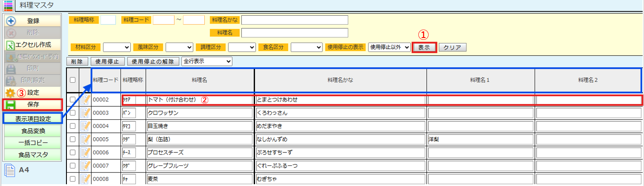Click the gear icon for 設定
Screen dimensions: 644x186
click(11, 93)
